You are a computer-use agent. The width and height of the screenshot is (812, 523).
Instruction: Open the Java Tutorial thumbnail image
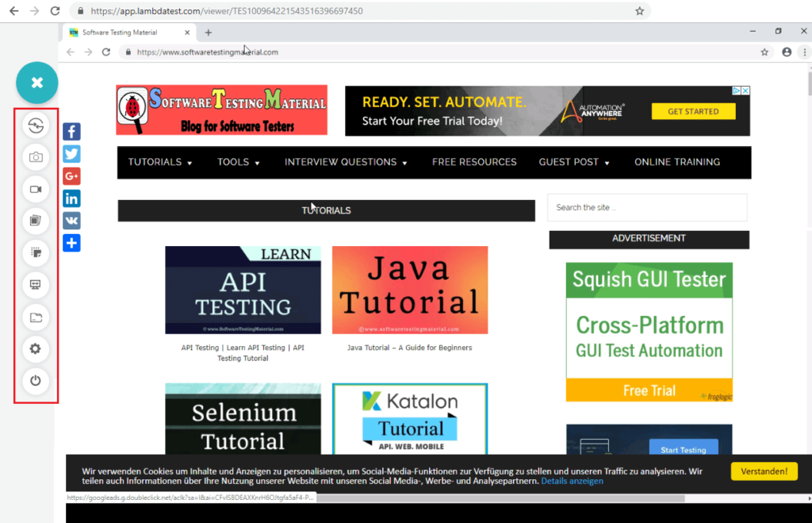[x=410, y=290]
